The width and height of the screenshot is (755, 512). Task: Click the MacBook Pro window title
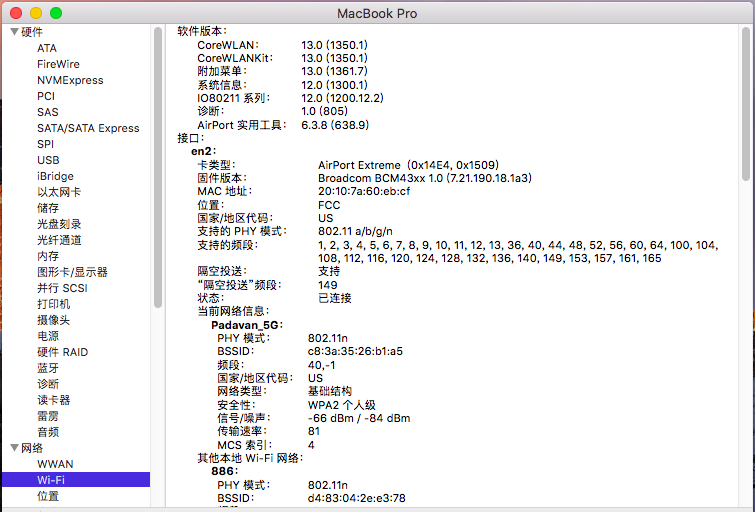pos(377,13)
